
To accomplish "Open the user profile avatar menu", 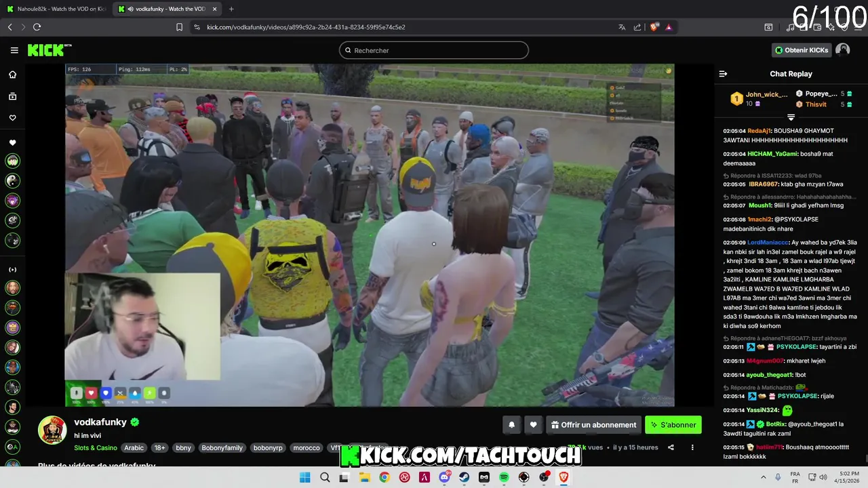I will (x=842, y=49).
